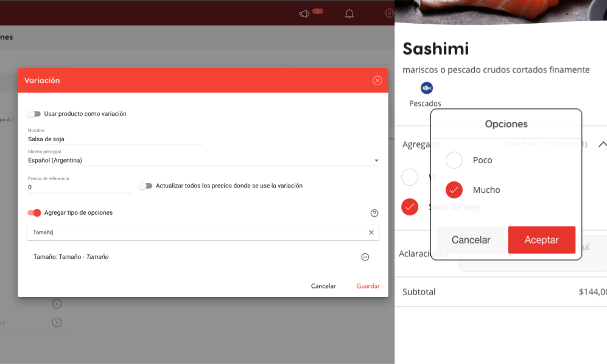The width and height of the screenshot is (607, 364).
Task: Click the megaphone announcements icon
Action: pyautogui.click(x=304, y=13)
